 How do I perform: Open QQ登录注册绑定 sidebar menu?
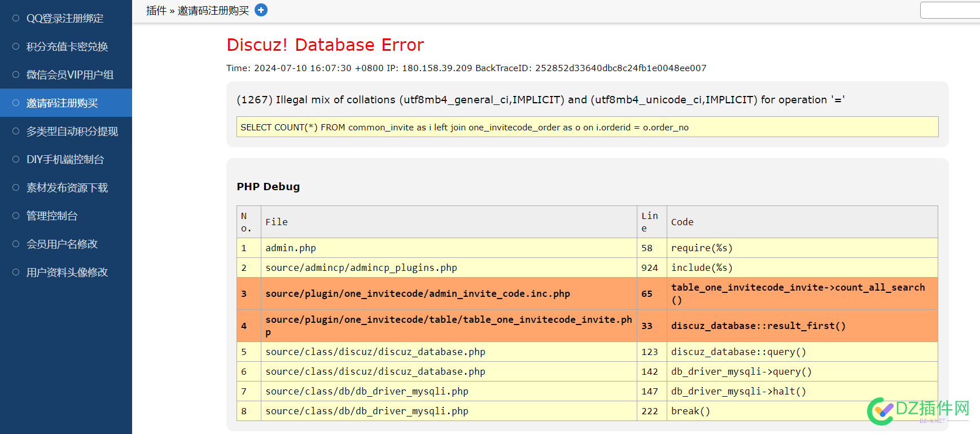click(66, 18)
